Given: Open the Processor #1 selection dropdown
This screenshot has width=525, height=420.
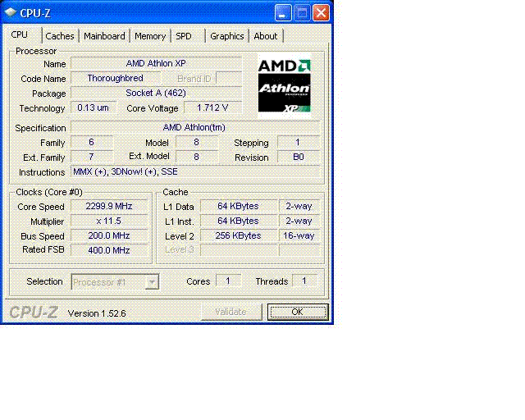Looking at the screenshot, I should coord(115,281).
